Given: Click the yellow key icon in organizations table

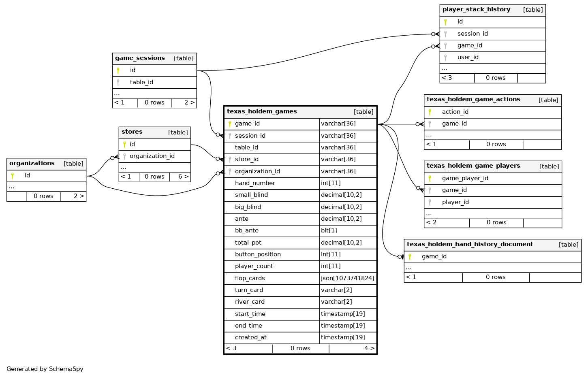Looking at the screenshot, I should pyautogui.click(x=13, y=176).
